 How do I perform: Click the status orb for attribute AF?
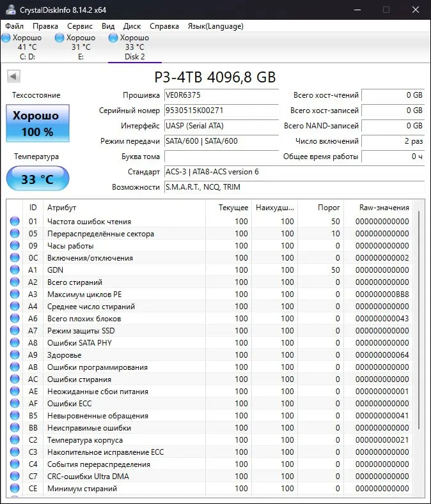coord(15,403)
